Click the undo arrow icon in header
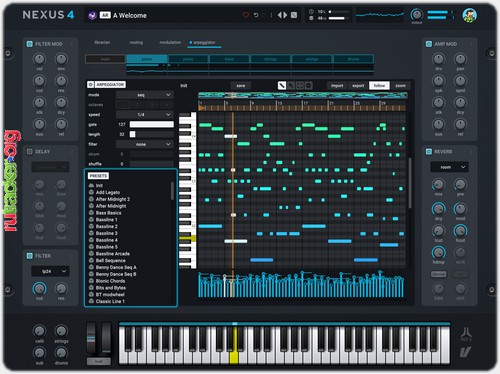Image resolution: width=500 pixels, height=374 pixels. (256, 15)
